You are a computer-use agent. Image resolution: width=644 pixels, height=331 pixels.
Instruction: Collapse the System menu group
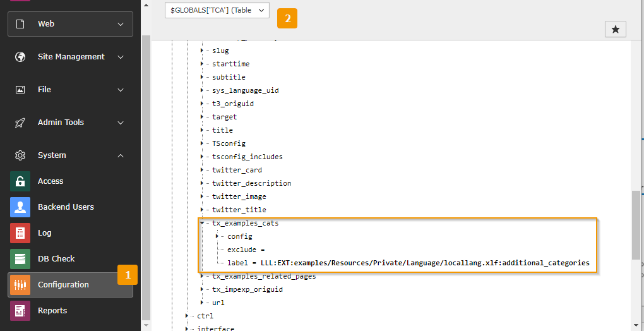point(120,155)
